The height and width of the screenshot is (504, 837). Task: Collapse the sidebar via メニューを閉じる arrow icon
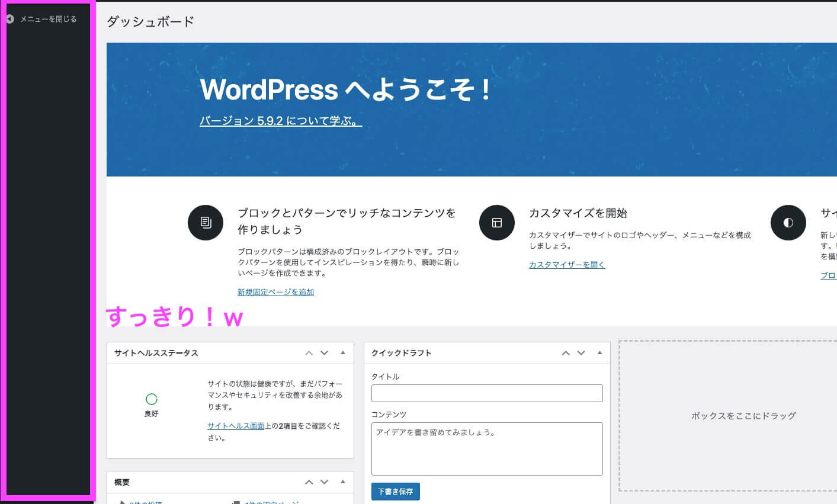10,19
